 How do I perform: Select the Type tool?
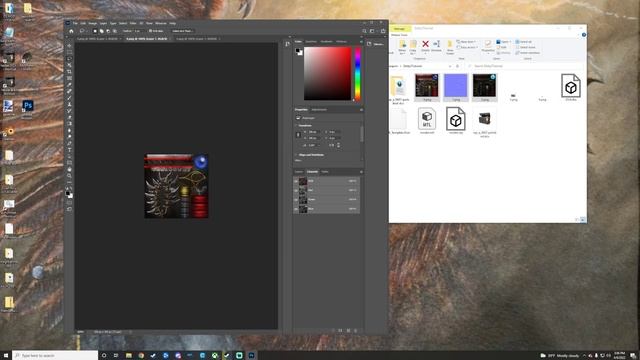pyautogui.click(x=69, y=150)
